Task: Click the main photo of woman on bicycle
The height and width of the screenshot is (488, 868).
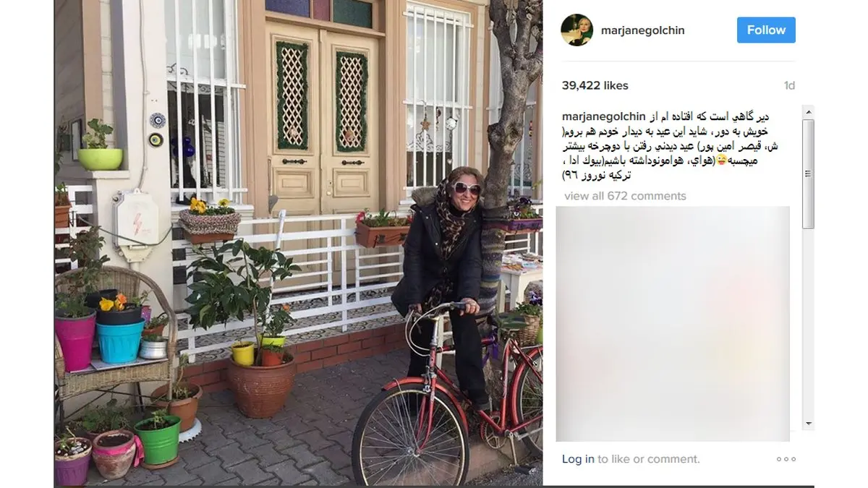Action: (x=298, y=243)
